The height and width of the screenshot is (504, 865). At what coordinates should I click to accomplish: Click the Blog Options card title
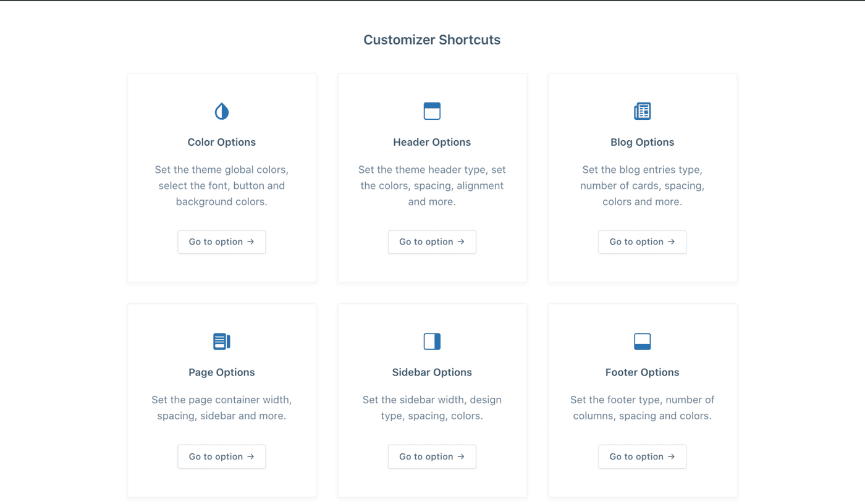click(x=642, y=142)
